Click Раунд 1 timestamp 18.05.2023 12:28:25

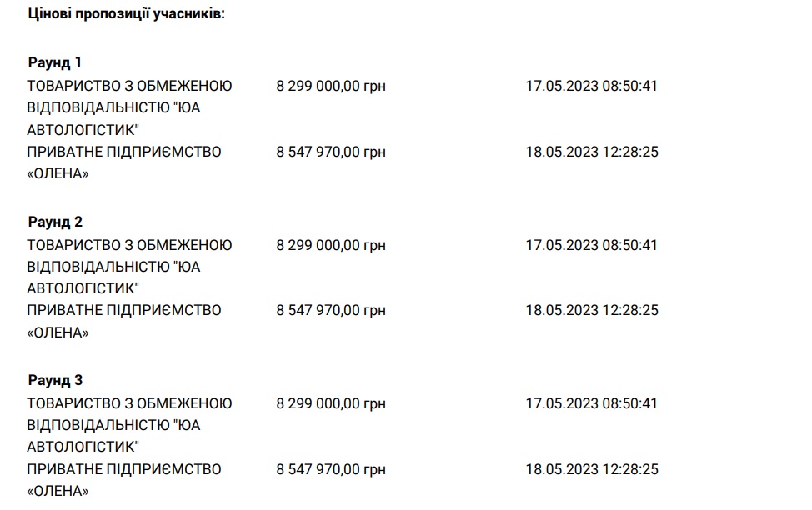592,152
